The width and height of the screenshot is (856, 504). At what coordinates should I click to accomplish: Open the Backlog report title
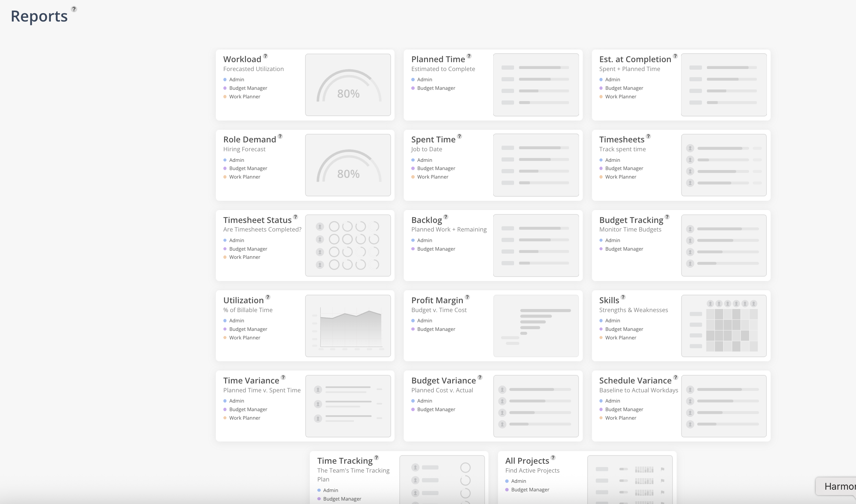(x=426, y=220)
